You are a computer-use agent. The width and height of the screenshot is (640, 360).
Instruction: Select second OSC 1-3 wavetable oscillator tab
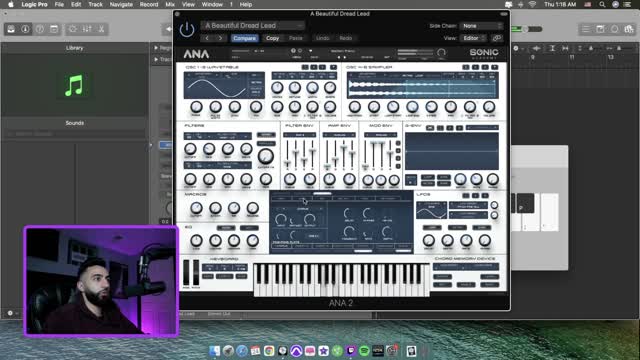coord(313,67)
